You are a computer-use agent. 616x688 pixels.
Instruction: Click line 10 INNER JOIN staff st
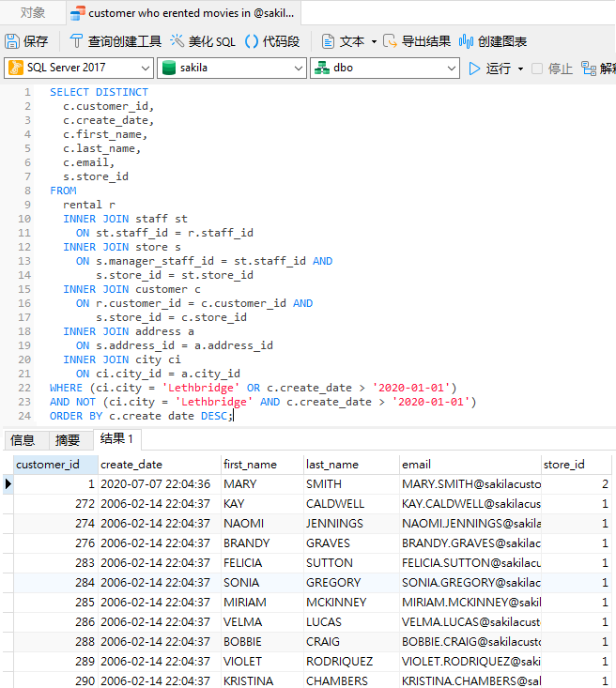tap(125, 219)
